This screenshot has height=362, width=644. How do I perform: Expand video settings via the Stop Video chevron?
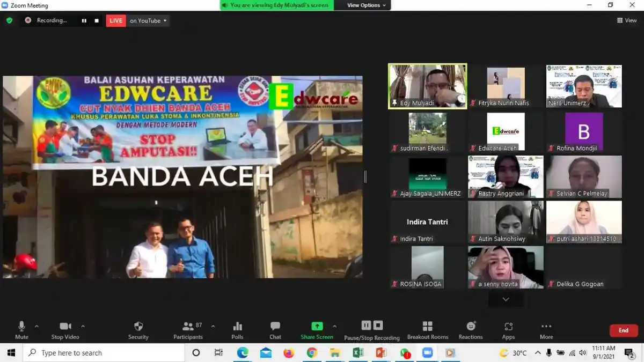tap(83, 326)
